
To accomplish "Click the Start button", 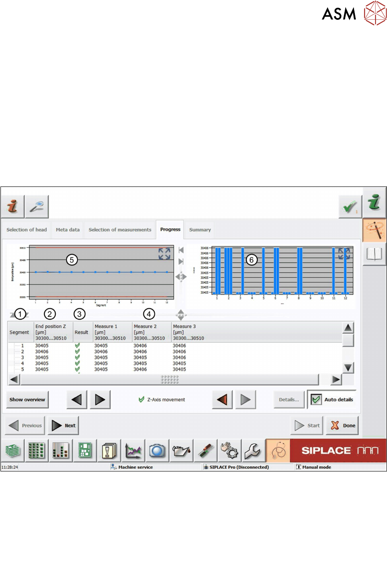I will click(307, 425).
